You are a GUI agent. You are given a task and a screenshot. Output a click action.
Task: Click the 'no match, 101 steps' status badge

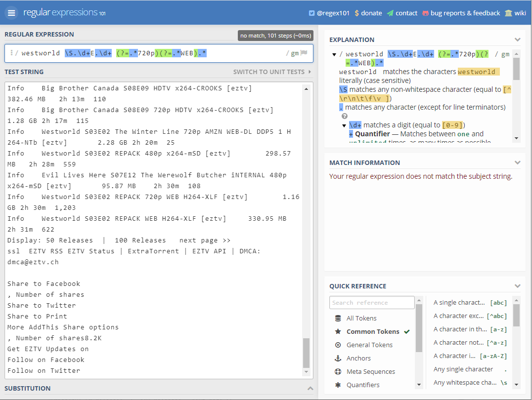[275, 36]
